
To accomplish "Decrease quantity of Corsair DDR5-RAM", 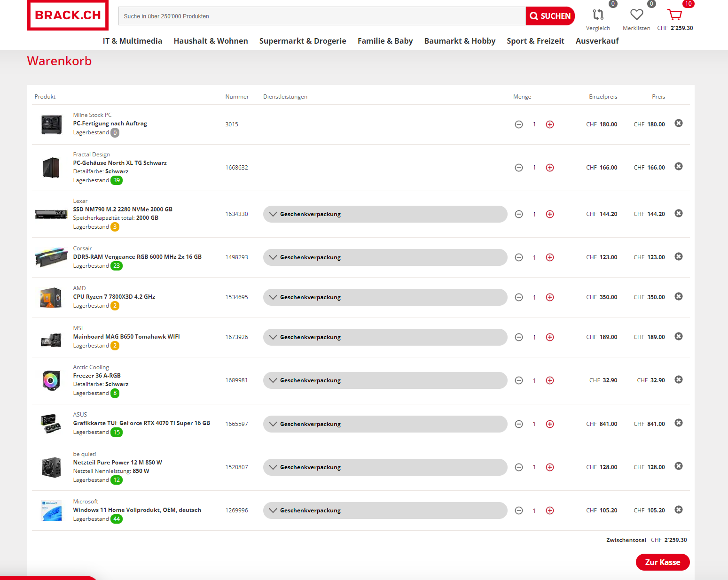I will [519, 257].
